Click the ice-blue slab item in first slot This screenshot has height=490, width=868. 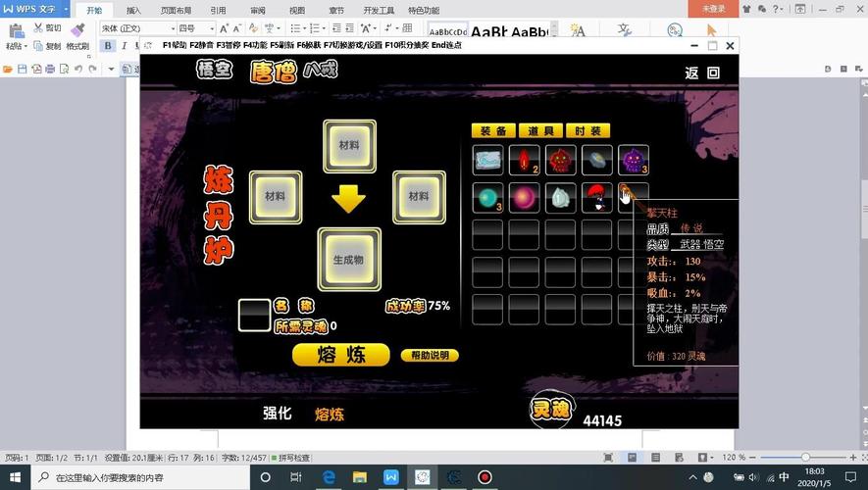(x=487, y=160)
